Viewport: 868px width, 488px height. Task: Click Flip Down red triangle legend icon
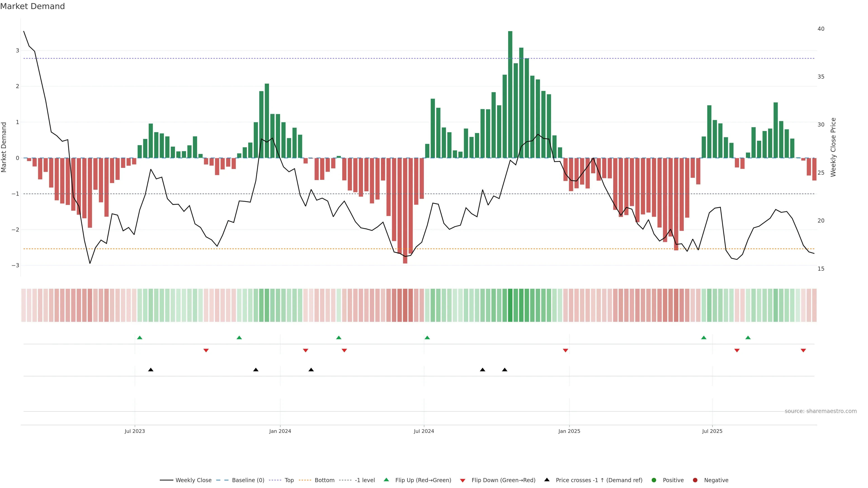tap(463, 481)
